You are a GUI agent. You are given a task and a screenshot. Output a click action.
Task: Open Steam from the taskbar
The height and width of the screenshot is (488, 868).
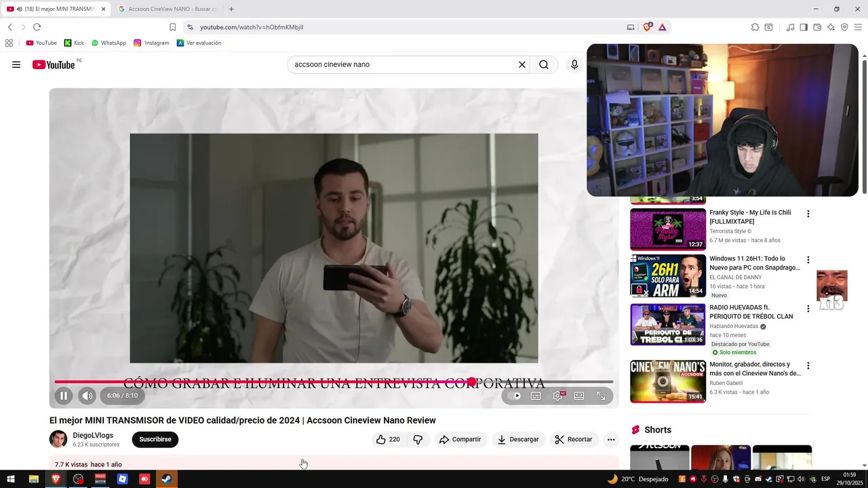point(167,479)
